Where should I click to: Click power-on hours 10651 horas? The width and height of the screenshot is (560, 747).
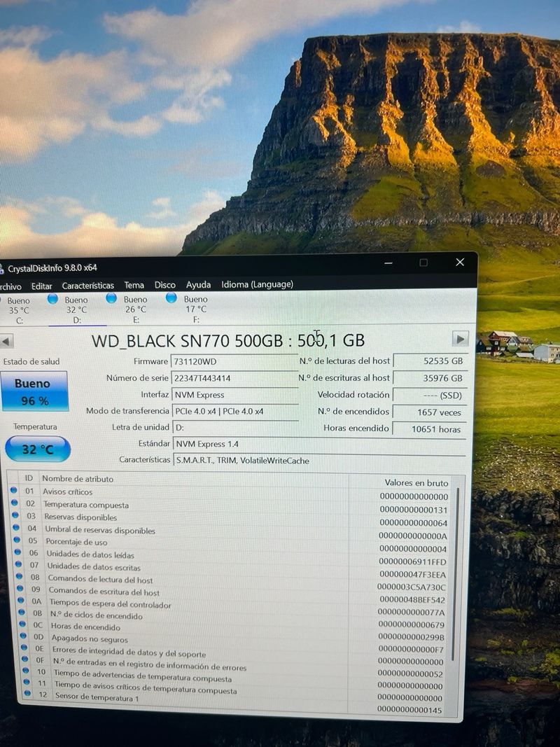(430, 429)
